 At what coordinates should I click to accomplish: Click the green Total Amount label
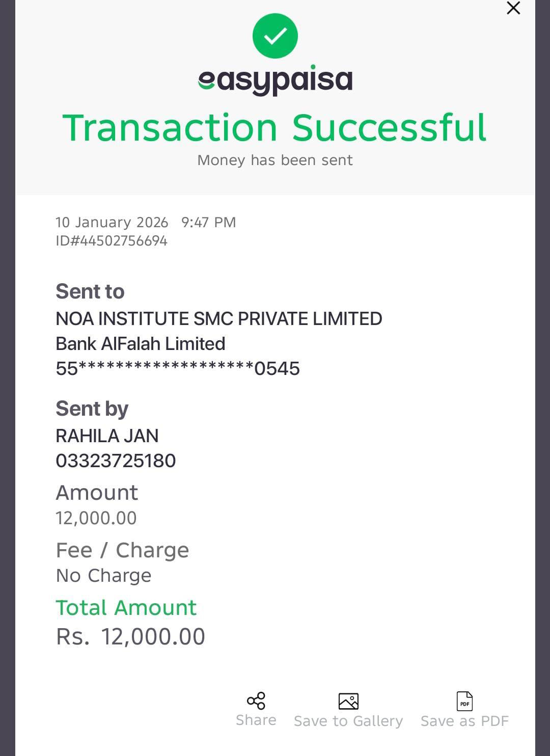[x=126, y=608]
